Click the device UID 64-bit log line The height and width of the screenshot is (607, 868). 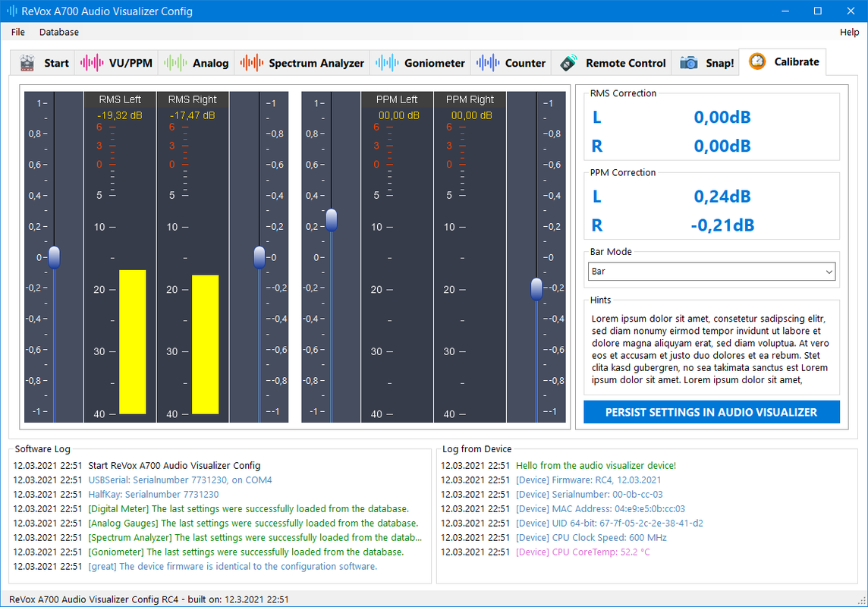point(609,523)
